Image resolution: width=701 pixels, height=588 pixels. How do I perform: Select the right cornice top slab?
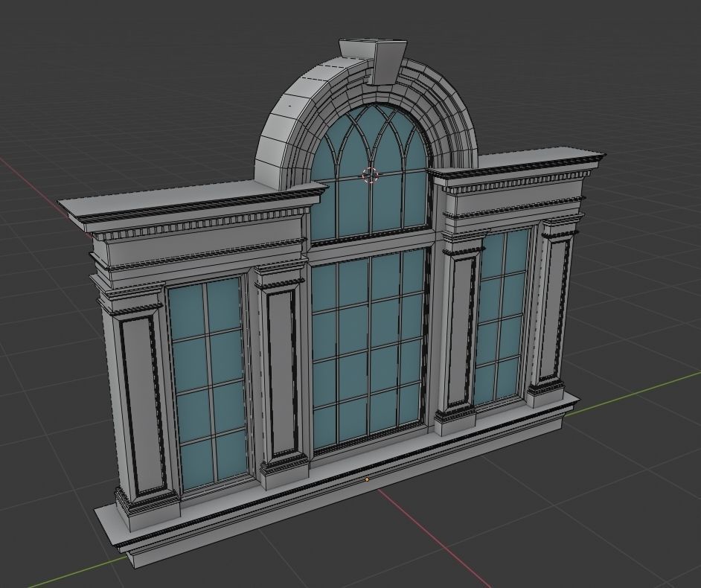[519, 164]
